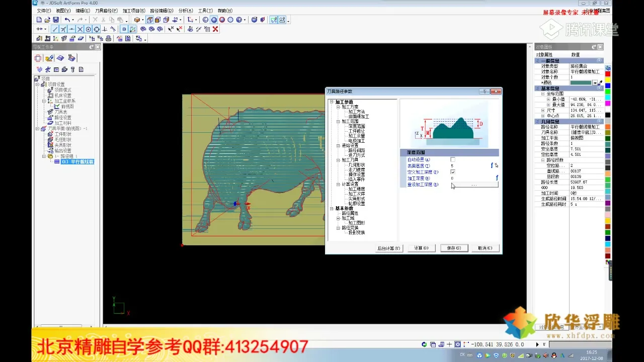644x362 pixels.
Task: Collapse the 项目设置 tree node
Action: point(37,84)
